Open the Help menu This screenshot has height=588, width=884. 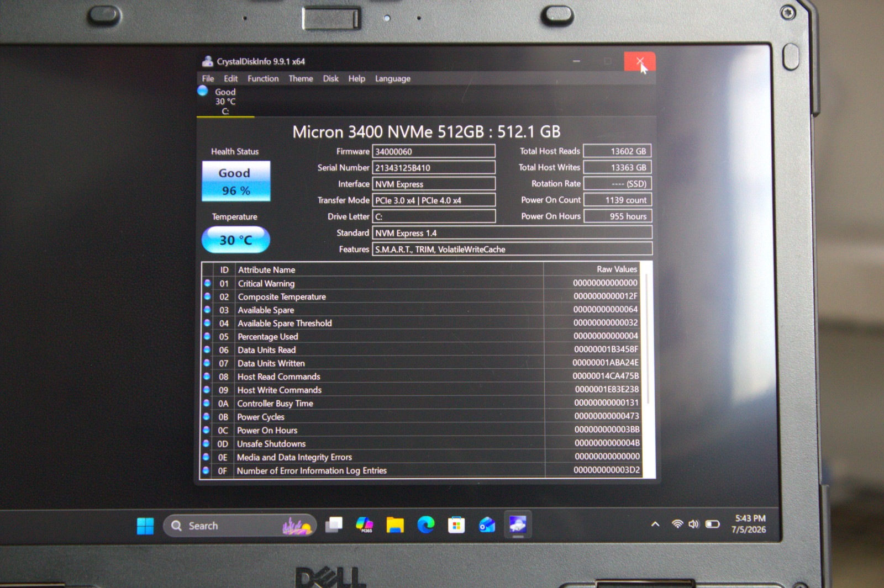coord(356,78)
